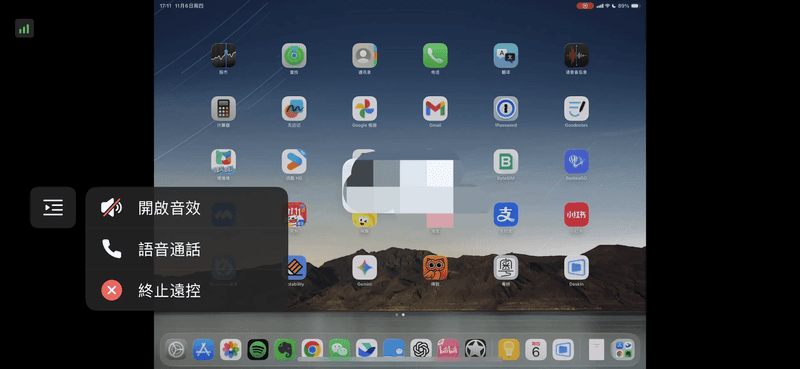
Task: Launch Photos from the dock
Action: click(x=231, y=350)
